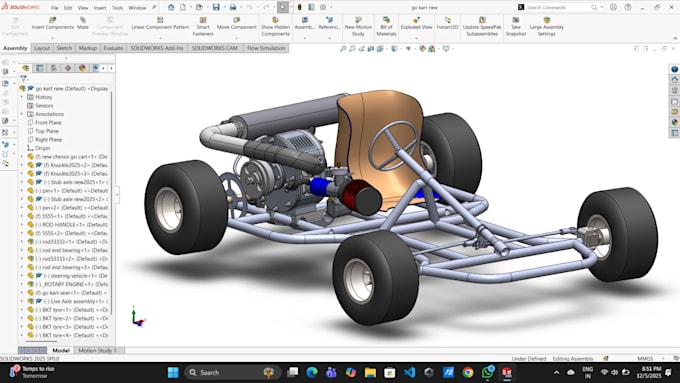This screenshot has width=680, height=383.
Task: Open ConfigurationManager tab
Action: tap(54, 68)
